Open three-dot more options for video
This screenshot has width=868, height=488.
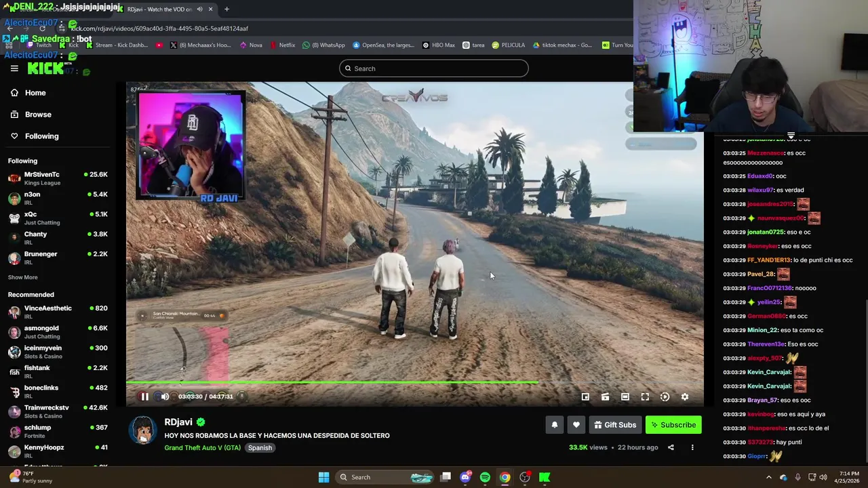[x=692, y=447]
